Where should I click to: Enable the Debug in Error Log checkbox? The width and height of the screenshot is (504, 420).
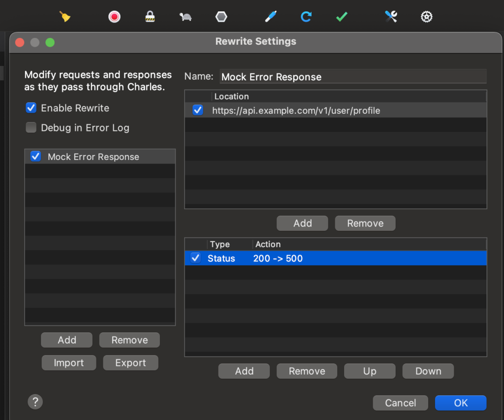[31, 128]
